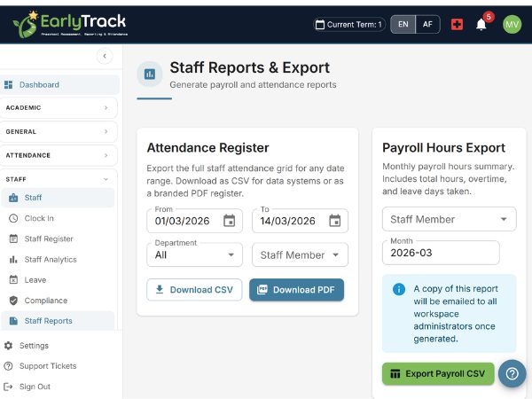
Task: Open Leave page
Action: tap(58, 280)
